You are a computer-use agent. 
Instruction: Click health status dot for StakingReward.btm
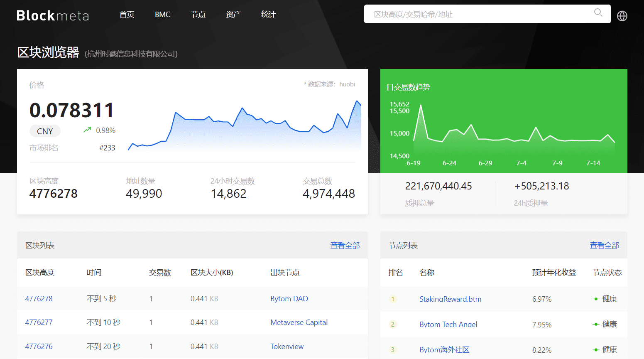click(596, 299)
